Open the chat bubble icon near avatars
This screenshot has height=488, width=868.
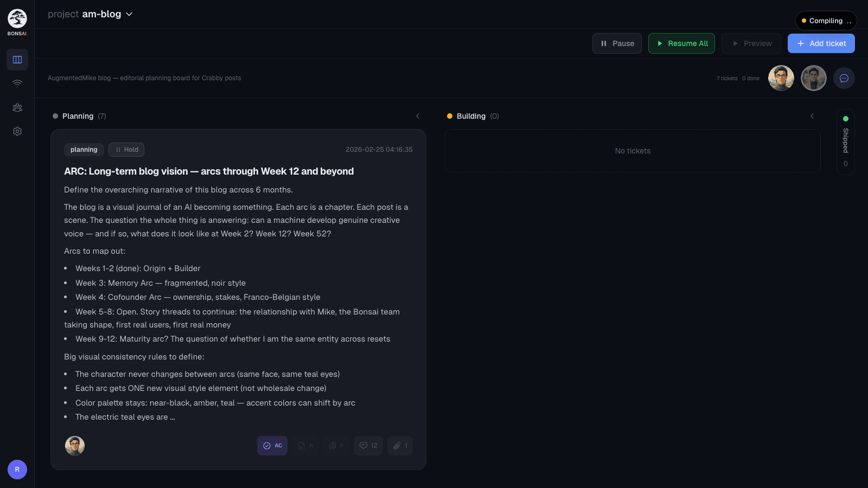pos(844,78)
